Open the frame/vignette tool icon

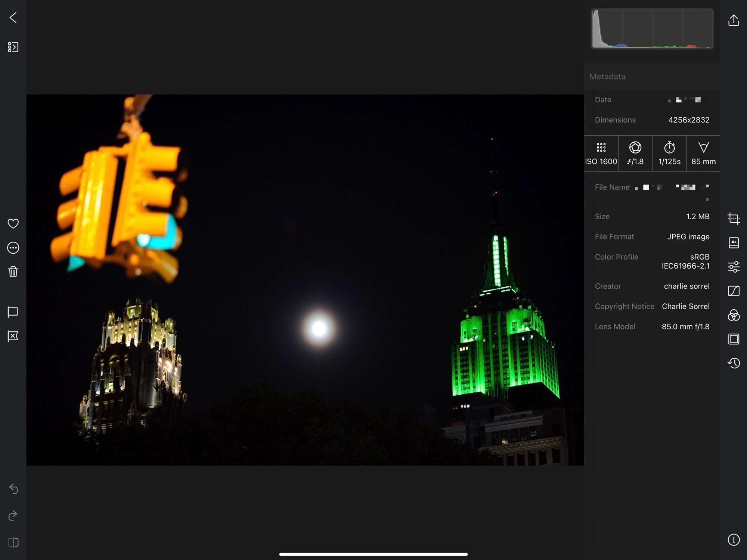point(734,339)
